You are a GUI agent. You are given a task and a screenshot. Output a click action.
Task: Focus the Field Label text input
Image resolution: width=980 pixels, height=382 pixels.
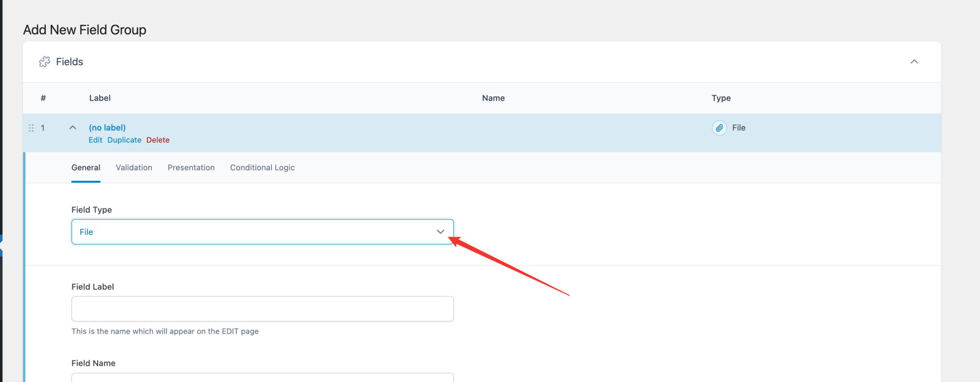click(262, 309)
